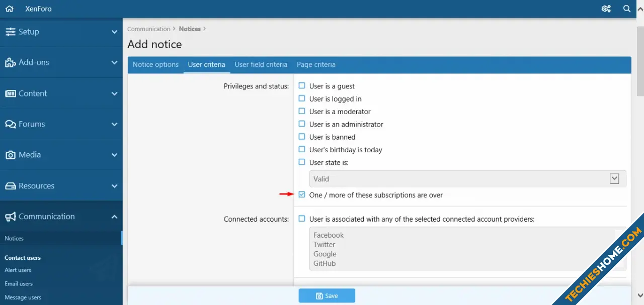Click the Add-ons puzzle icon
Viewport: 644px width, 305px height.
pyautogui.click(x=10, y=63)
